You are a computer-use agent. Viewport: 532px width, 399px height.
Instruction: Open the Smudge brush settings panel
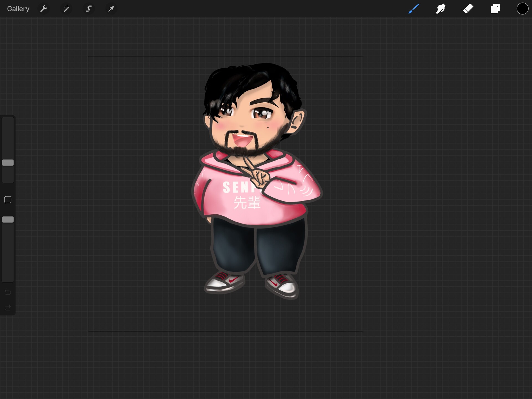tap(441, 9)
